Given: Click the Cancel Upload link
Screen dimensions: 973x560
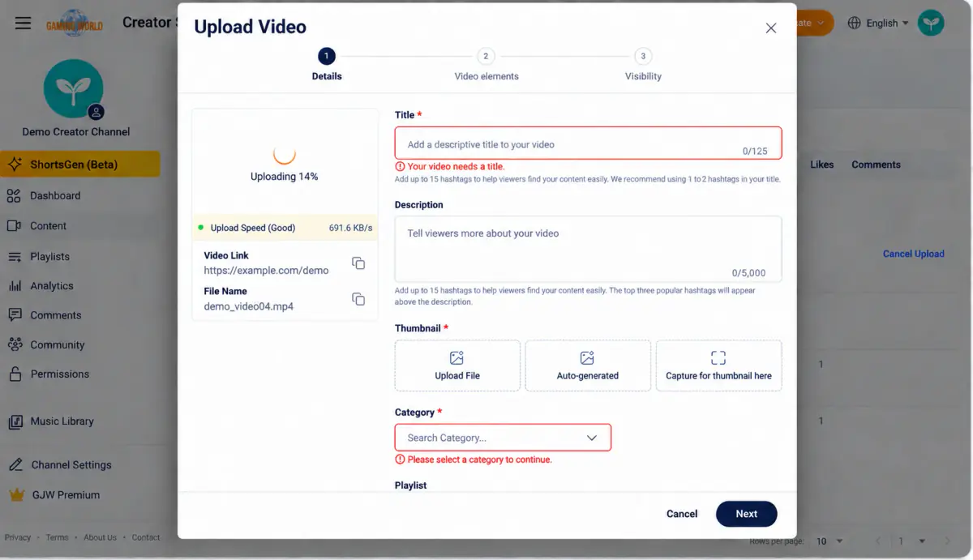Looking at the screenshot, I should tap(914, 254).
